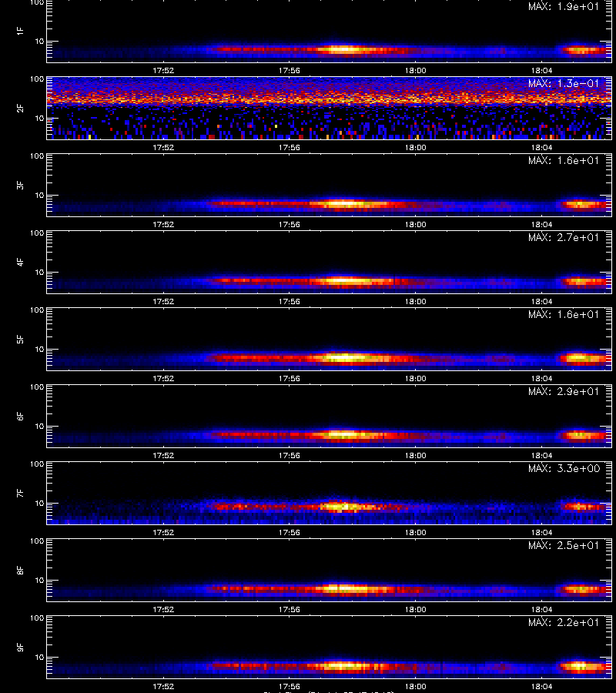This screenshot has width=616, height=693.
Task: Click the 10 y-axis label of panel 4F
Action: (x=39, y=273)
